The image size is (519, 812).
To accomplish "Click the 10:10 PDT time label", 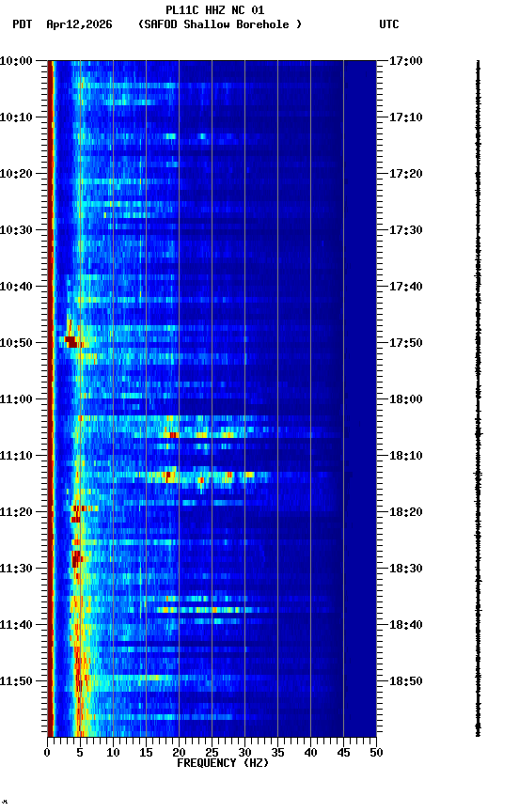I will point(16,117).
